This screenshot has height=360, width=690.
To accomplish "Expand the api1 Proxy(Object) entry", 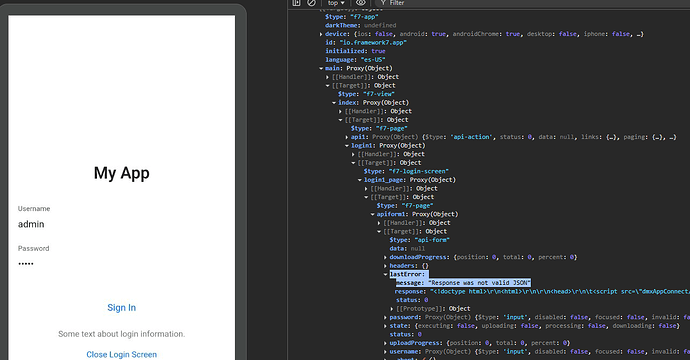I will (x=347, y=137).
